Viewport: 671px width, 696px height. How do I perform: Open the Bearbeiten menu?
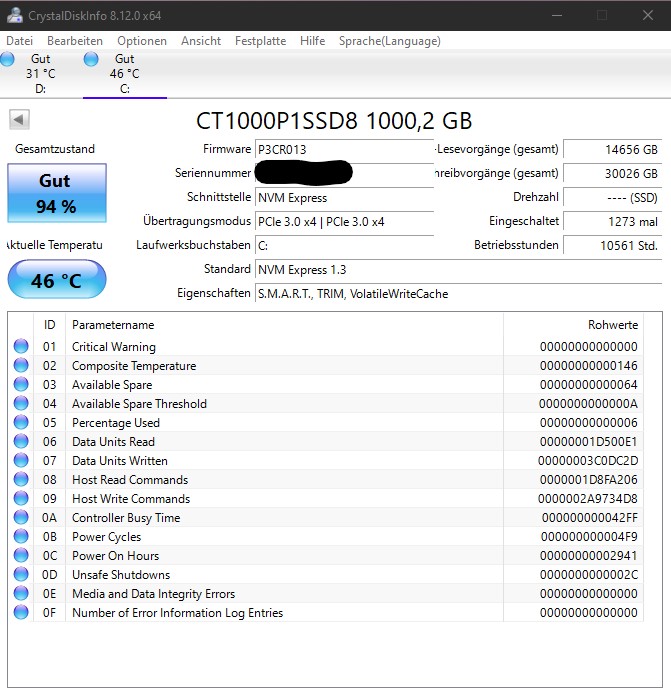point(75,41)
